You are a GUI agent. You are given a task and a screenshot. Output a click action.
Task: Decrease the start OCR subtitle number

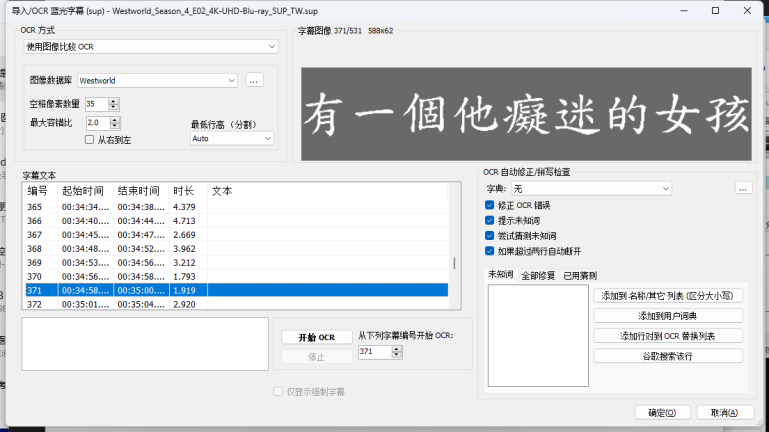pos(397,355)
